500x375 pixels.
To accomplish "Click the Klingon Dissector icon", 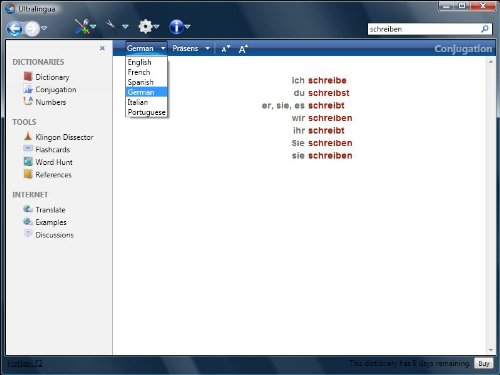I will 28,136.
